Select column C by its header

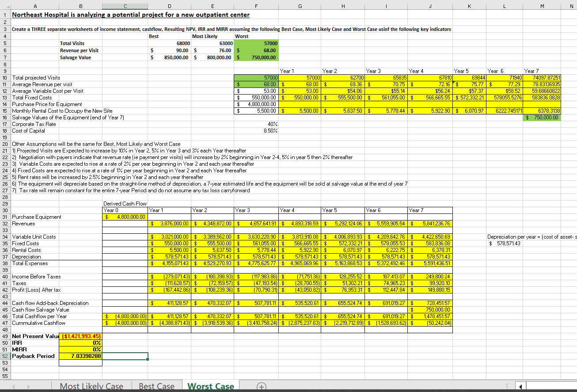click(125, 6)
